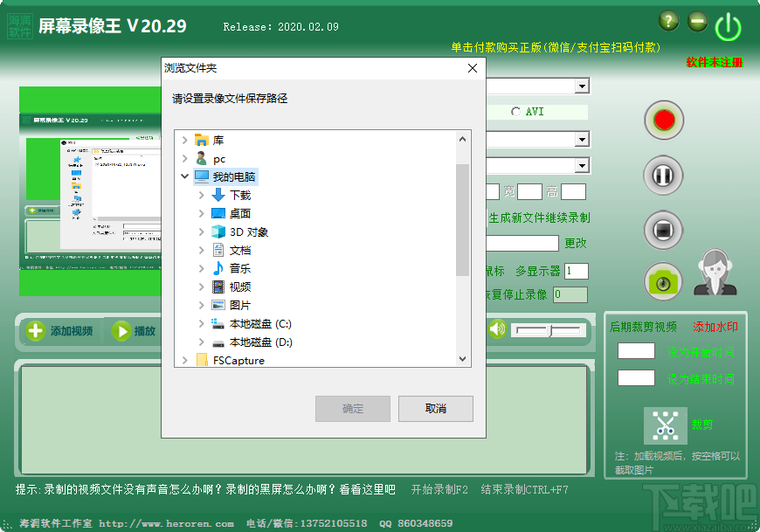Click the help question mark icon in titlebar
The image size is (760, 532).
[667, 20]
